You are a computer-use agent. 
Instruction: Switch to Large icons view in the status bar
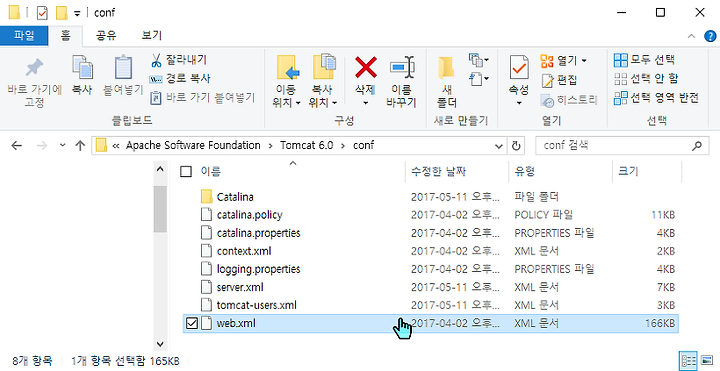click(x=707, y=360)
